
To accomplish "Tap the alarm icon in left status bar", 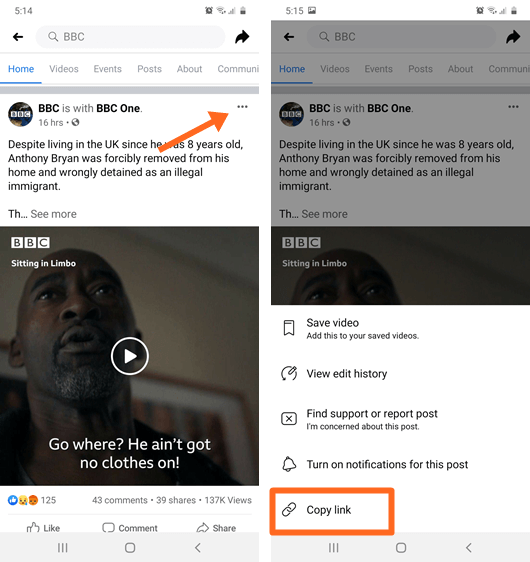I will click(209, 11).
